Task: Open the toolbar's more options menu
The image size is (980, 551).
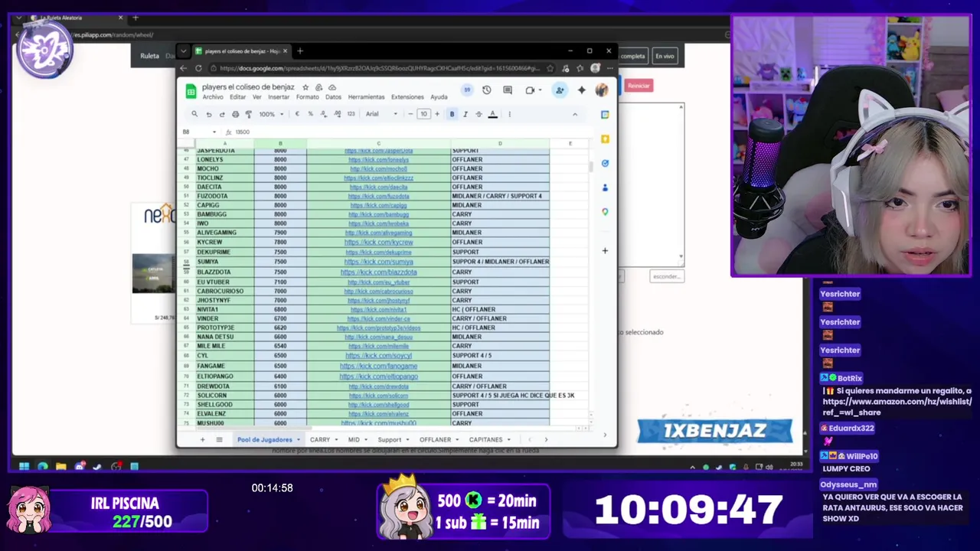Action: coord(509,114)
